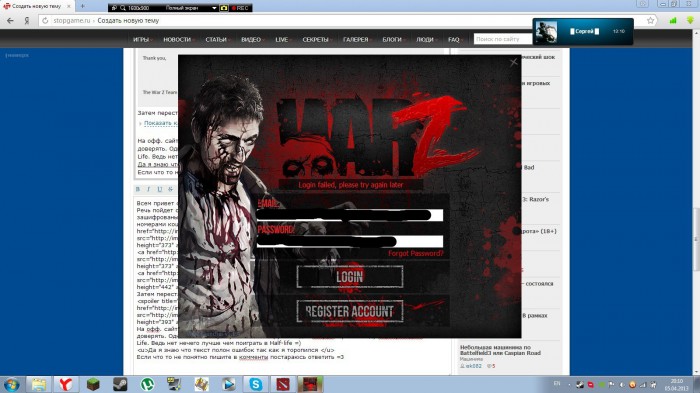Open the БЛОГИ menu item
Viewport: 700px width, 393px height.
(393, 39)
